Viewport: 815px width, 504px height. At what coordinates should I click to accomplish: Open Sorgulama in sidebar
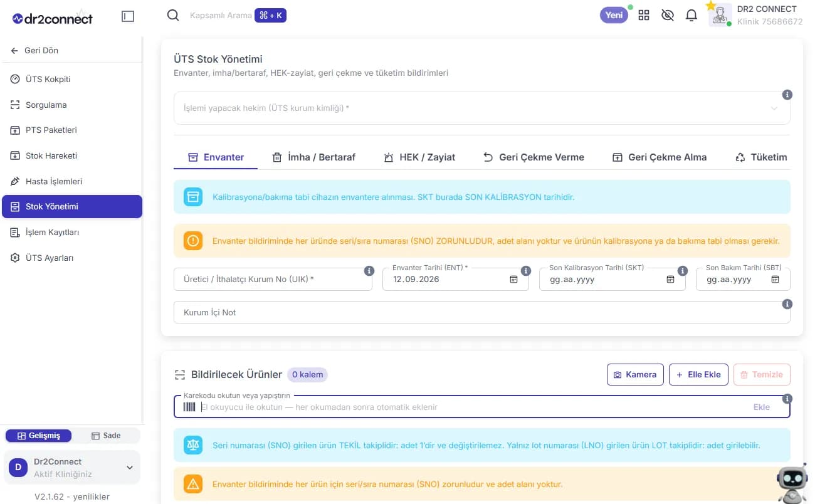tap(72, 105)
